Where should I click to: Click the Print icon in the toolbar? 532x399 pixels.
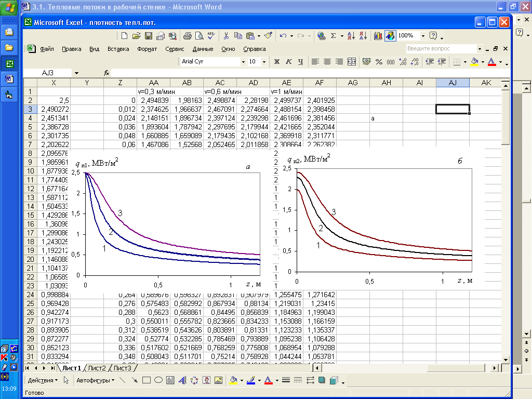coord(187,36)
